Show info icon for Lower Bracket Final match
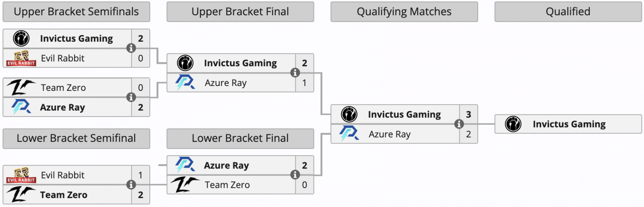The image size is (644, 207). click(295, 175)
